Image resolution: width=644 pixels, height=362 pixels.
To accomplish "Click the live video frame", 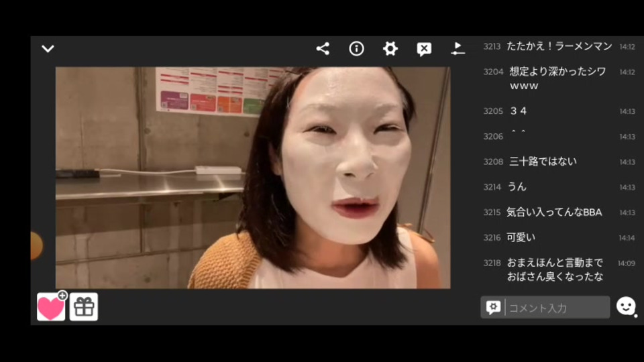I will 253,178.
